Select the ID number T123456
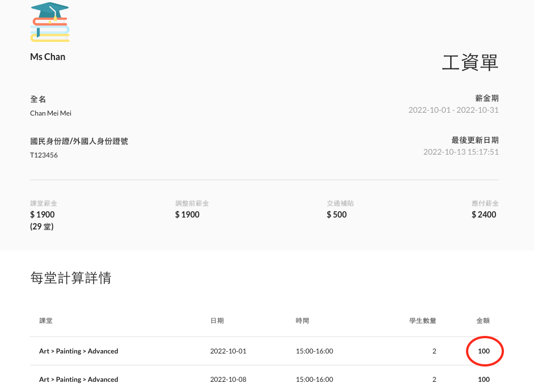 44,155
